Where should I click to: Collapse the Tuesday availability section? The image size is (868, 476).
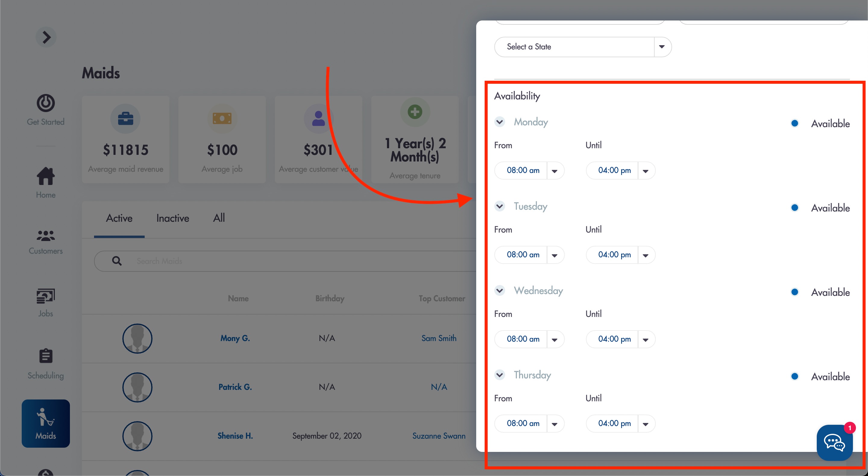point(500,206)
